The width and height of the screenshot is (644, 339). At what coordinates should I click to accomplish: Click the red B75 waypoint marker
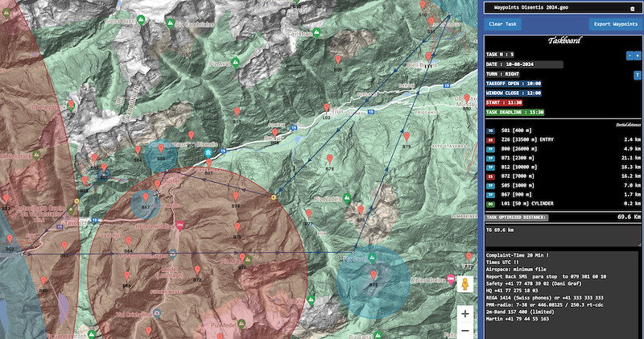pos(237,227)
